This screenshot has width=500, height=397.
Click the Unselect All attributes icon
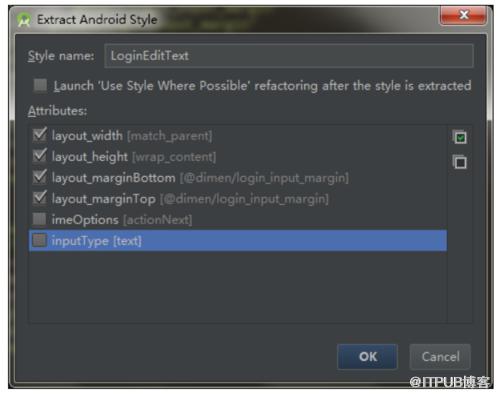click(460, 162)
